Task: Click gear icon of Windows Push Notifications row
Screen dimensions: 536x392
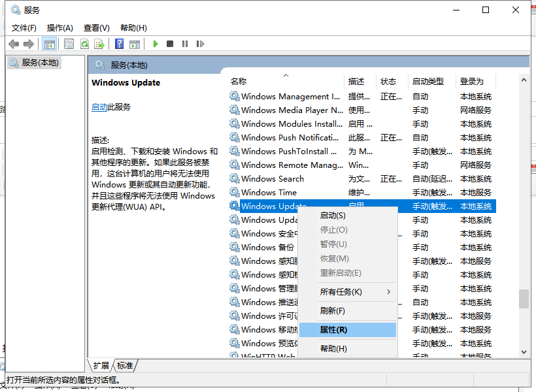Action: [234, 137]
